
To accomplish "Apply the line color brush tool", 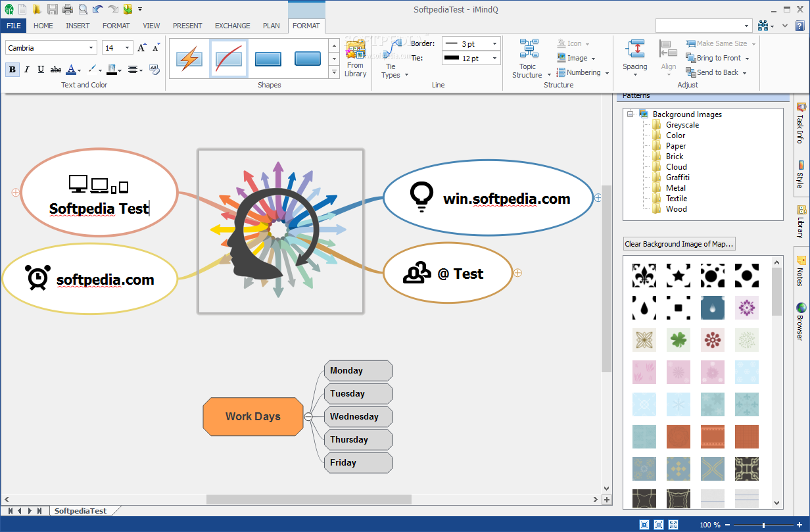I will point(92,69).
